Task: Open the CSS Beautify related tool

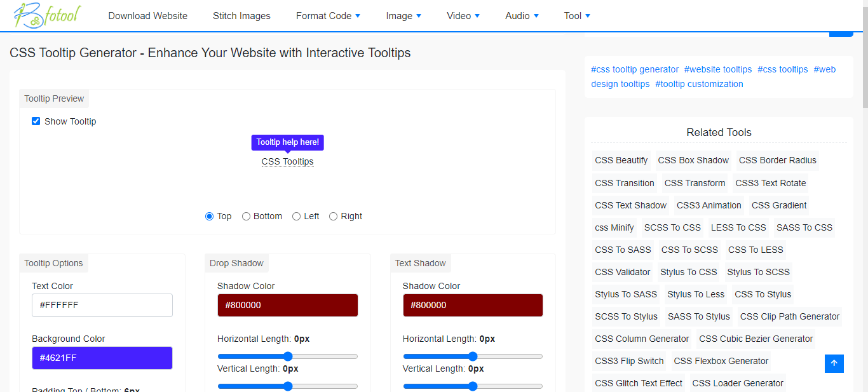Action: (621, 160)
